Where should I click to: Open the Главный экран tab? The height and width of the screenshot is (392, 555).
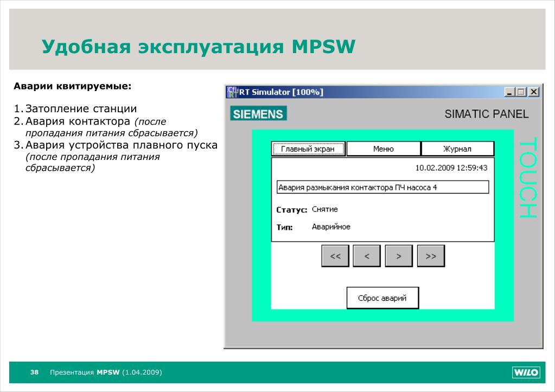click(x=308, y=149)
